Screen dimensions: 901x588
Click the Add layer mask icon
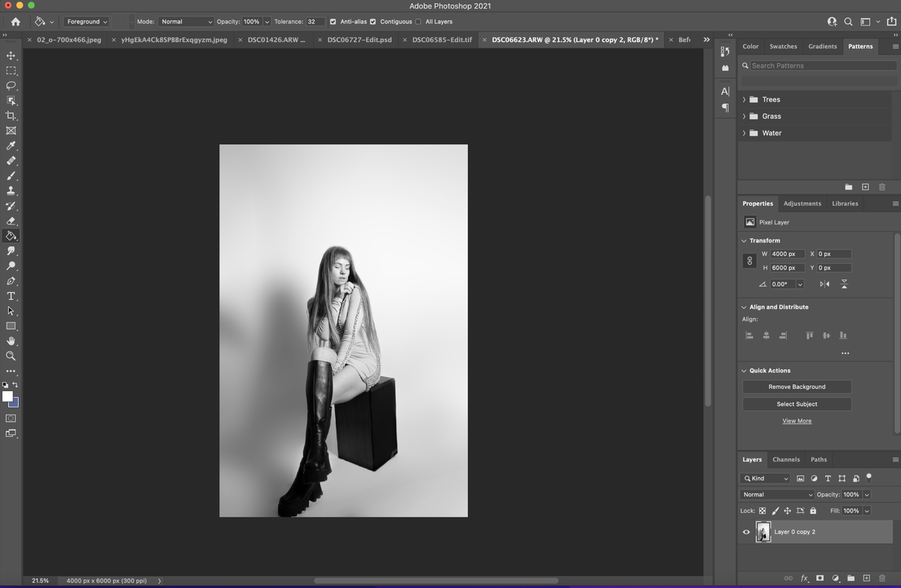point(820,578)
